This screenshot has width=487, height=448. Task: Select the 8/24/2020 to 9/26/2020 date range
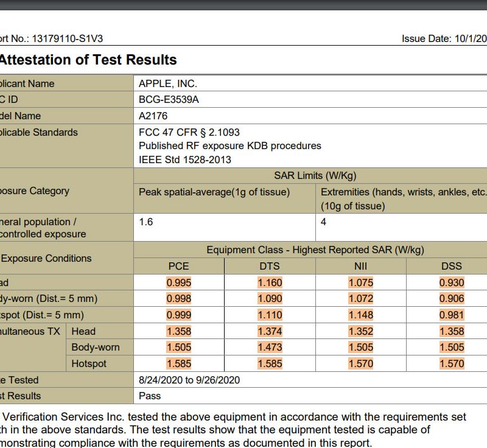click(x=189, y=380)
